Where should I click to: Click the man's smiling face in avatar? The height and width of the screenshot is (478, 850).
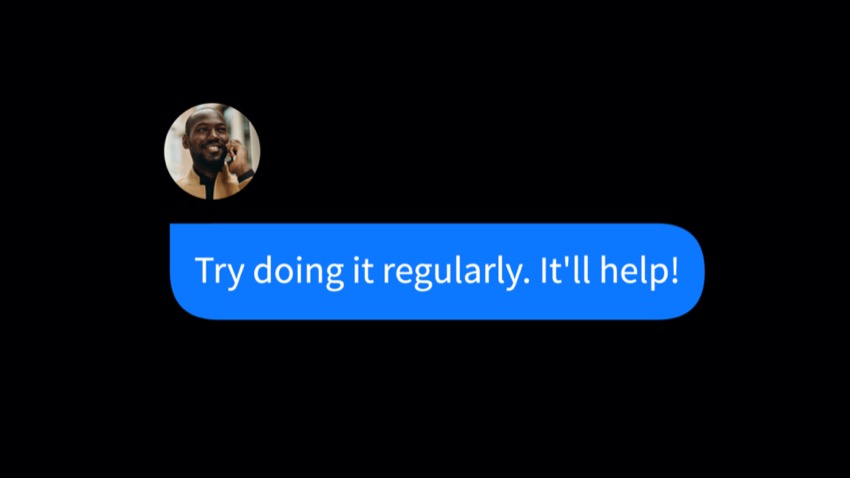(208, 140)
